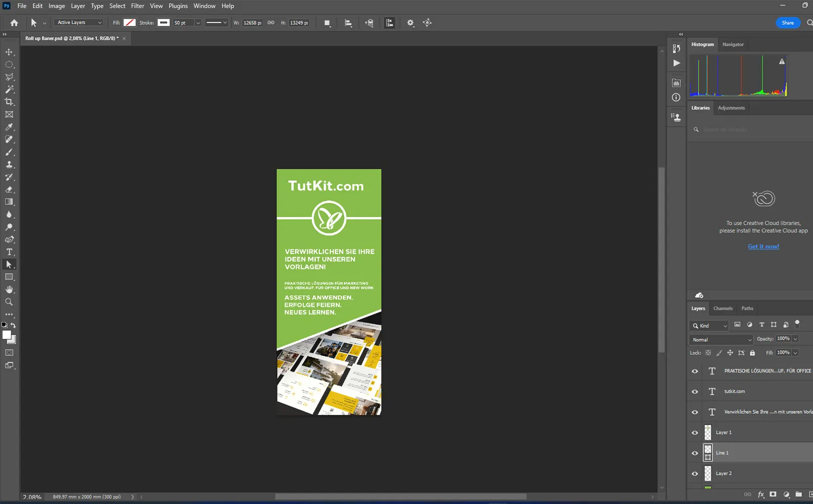Expand the Fill percentage dropdown
813x504 pixels.
point(795,353)
